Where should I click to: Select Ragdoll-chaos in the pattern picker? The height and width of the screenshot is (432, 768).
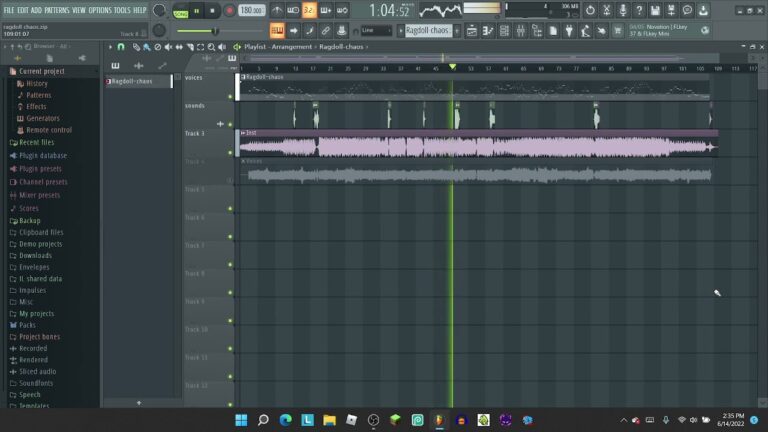(x=139, y=81)
